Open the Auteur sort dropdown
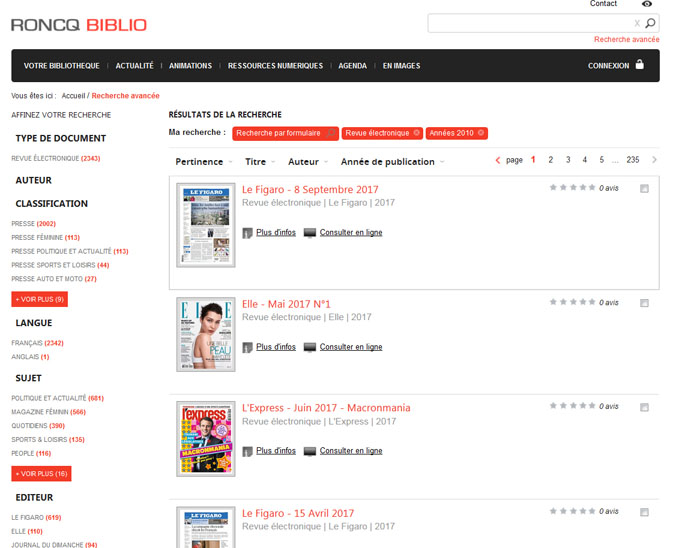Viewport: 688px width, 548px height. (308, 162)
